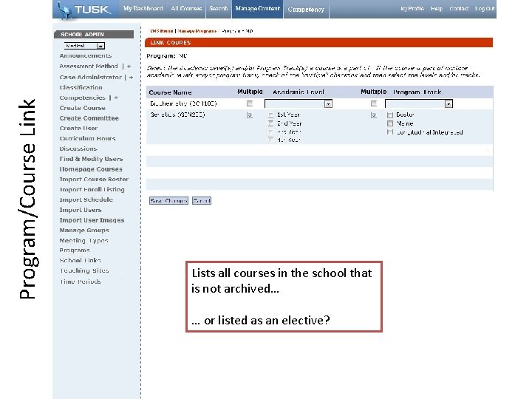Open Time Periods sidebar link
The width and height of the screenshot is (532, 399).
click(x=81, y=282)
